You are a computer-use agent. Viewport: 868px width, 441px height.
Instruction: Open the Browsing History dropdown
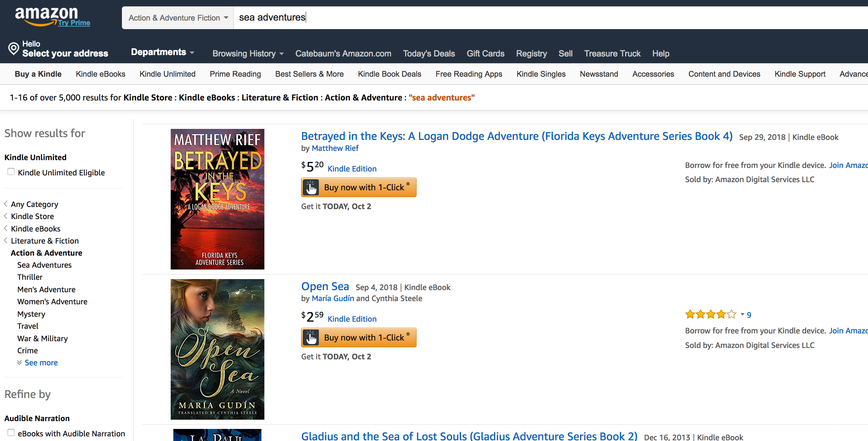point(248,54)
